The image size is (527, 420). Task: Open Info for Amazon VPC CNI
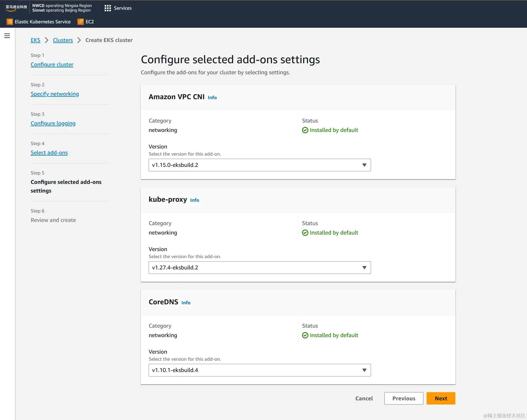(212, 98)
